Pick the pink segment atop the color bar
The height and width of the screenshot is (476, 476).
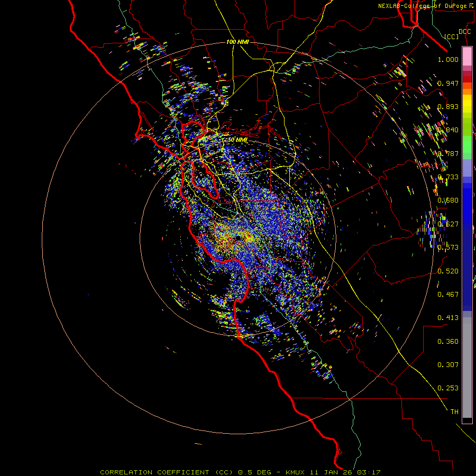tap(467, 57)
